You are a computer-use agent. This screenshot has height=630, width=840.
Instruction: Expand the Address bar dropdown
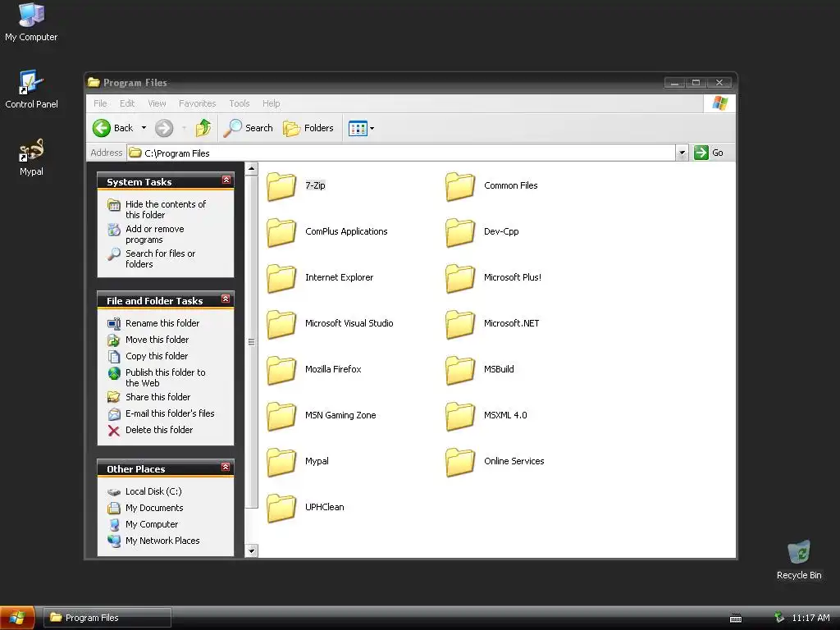click(682, 153)
